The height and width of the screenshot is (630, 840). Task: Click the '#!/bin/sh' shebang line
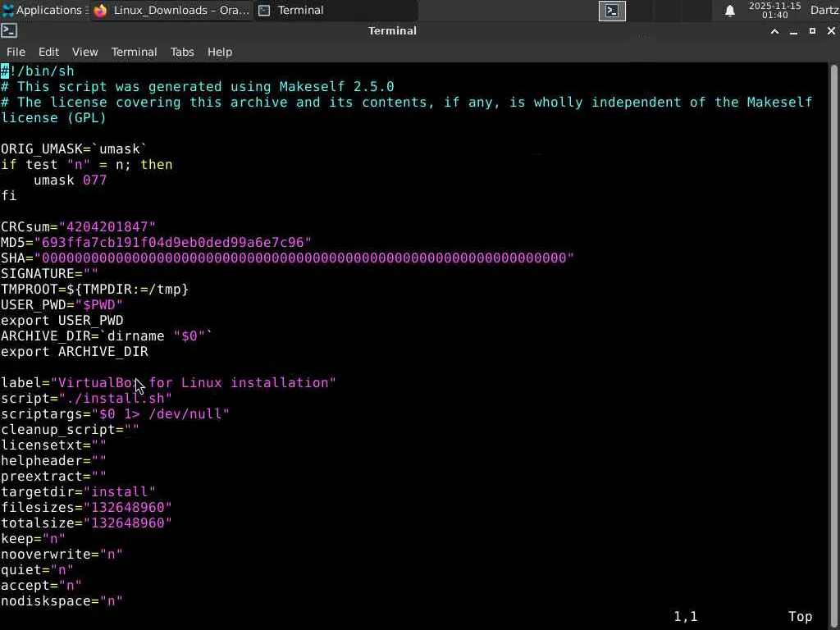coord(38,71)
